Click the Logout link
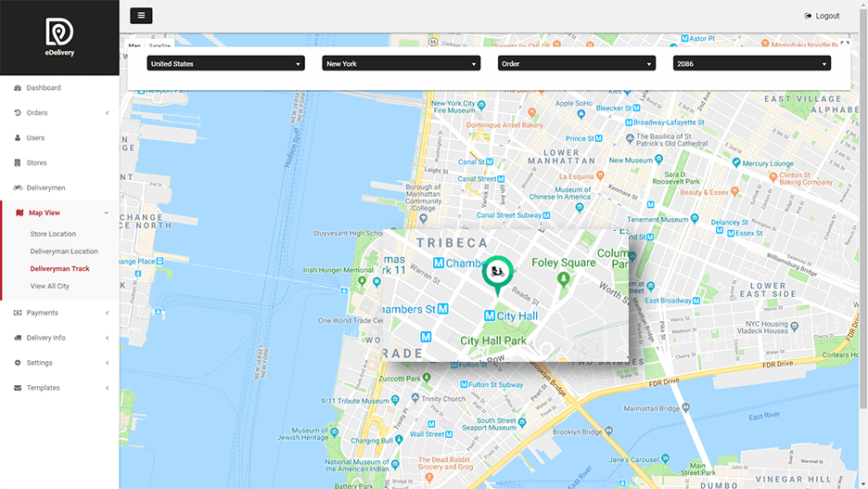Viewport: 868px width, 489px height. 822,16
